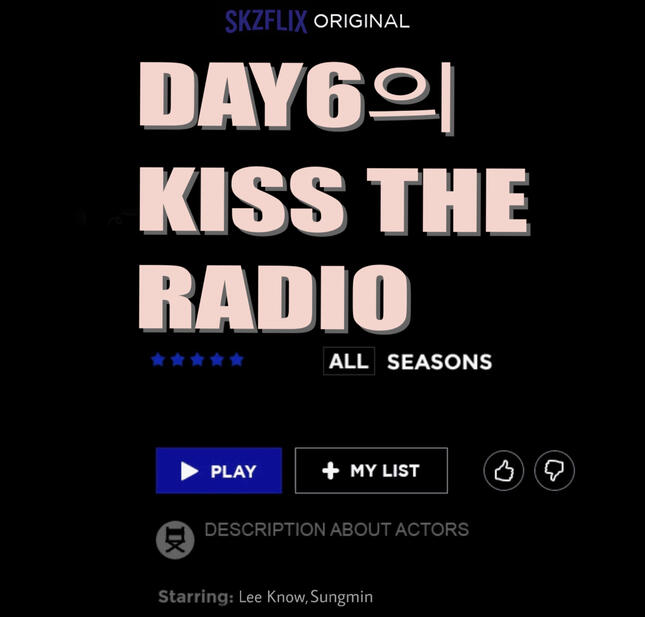Click the fourth blue rating star
This screenshot has width=645, height=617.
tap(217, 360)
